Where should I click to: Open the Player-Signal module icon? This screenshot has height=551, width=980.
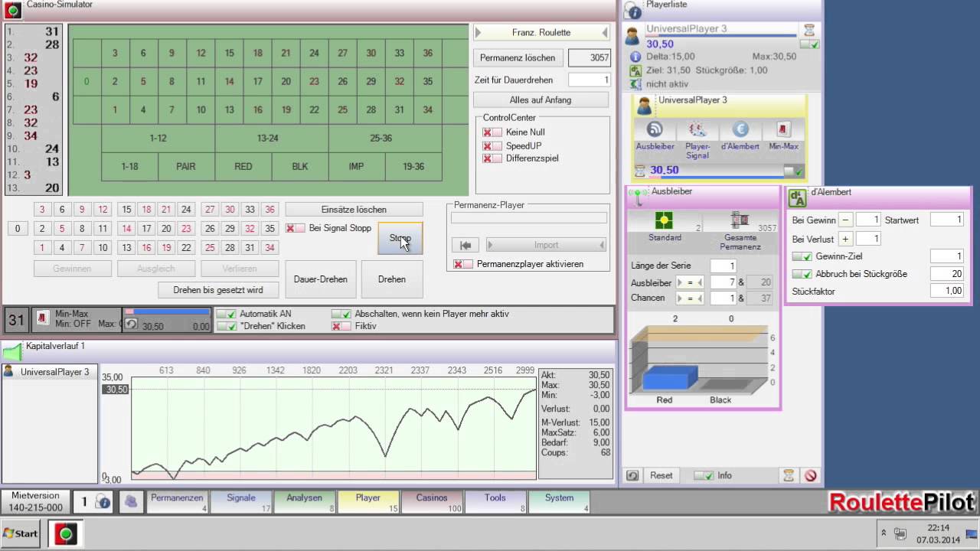coord(697,129)
